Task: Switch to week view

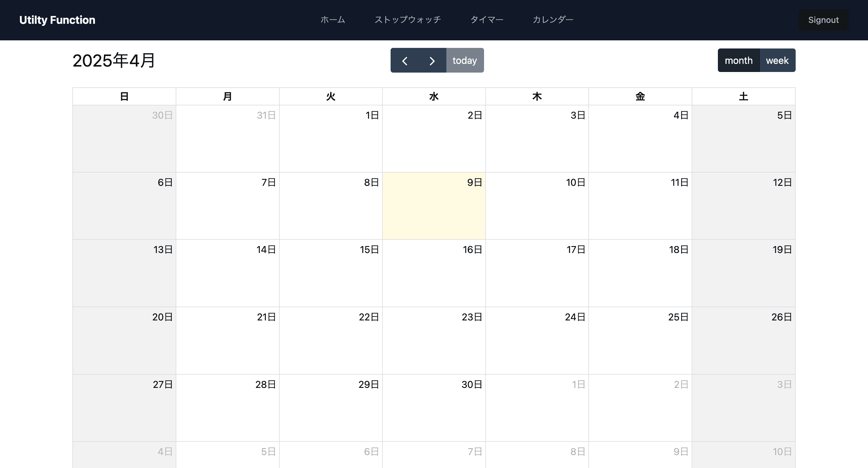Action: click(777, 61)
